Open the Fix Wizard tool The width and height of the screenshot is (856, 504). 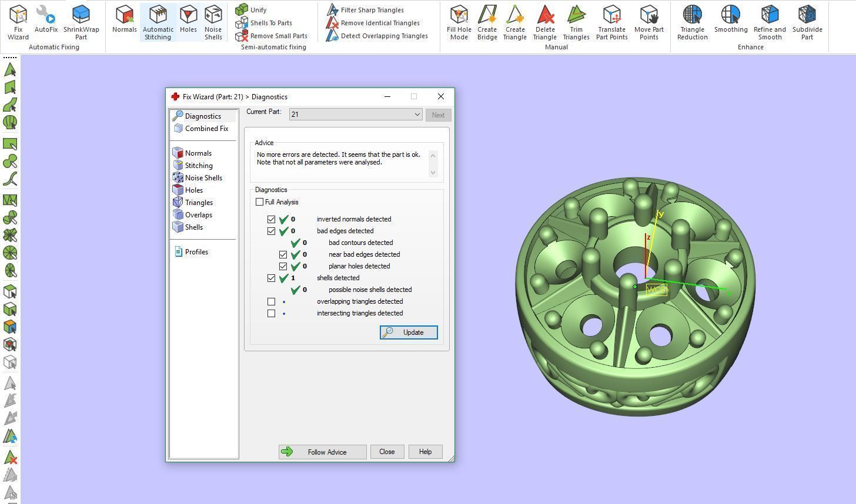(x=18, y=22)
